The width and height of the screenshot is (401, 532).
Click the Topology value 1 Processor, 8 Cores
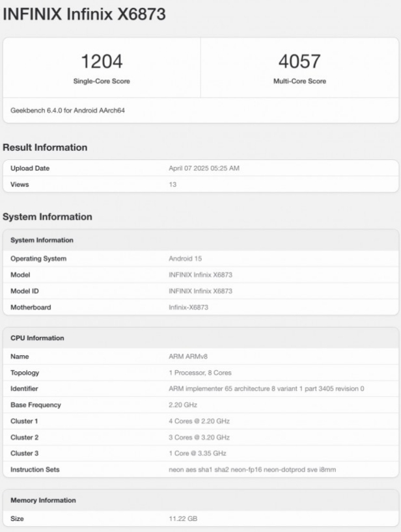[200, 373]
